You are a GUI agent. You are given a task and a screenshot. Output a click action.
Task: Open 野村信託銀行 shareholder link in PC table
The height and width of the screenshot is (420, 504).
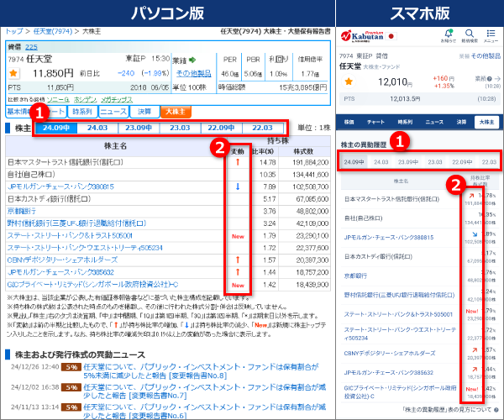click(x=76, y=223)
